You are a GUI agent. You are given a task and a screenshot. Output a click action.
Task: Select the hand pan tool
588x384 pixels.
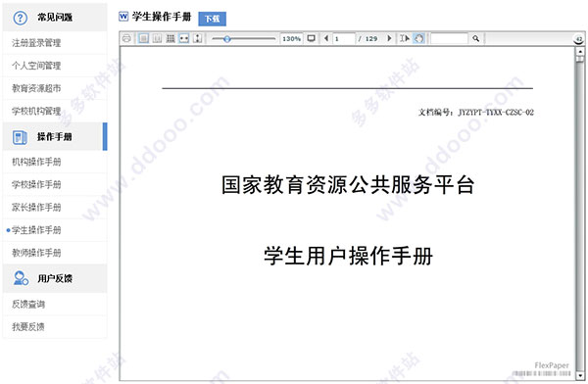pyautogui.click(x=418, y=38)
